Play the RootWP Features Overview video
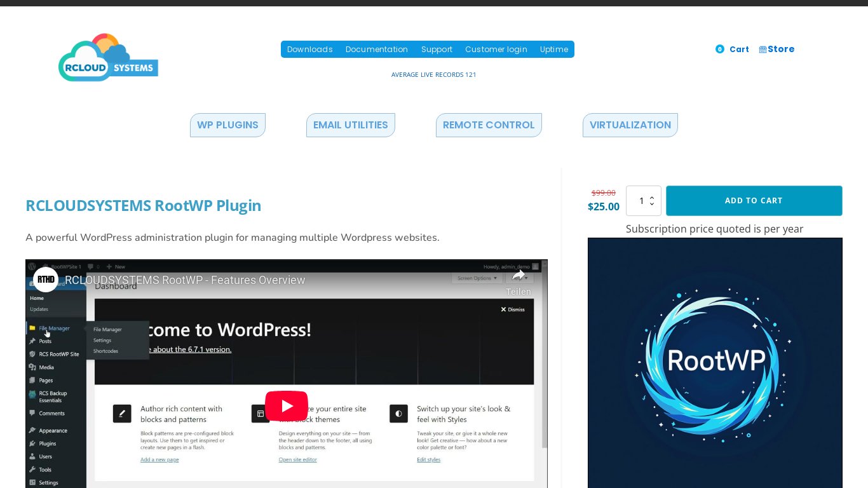The width and height of the screenshot is (868, 488). 287,406
